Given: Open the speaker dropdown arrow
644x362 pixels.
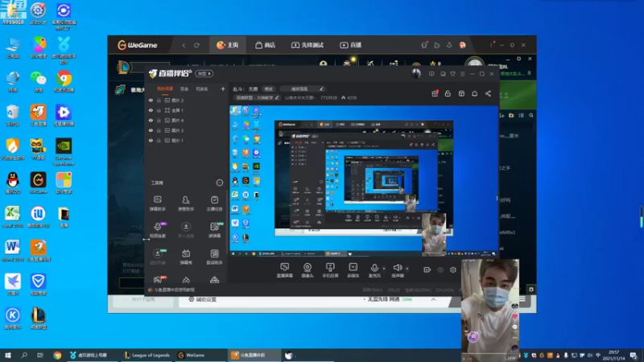Looking at the screenshot, I should pos(407,269).
